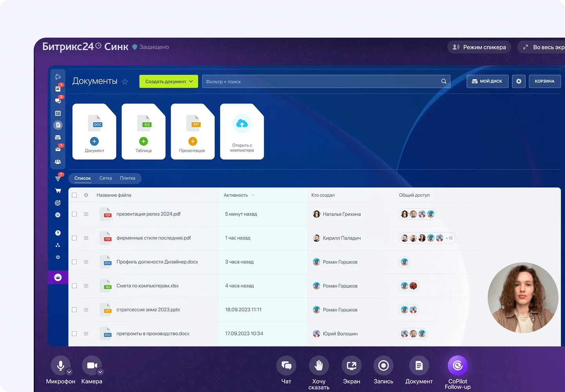Open the Чат icon in call bar
The image size is (565, 392).
point(286,366)
